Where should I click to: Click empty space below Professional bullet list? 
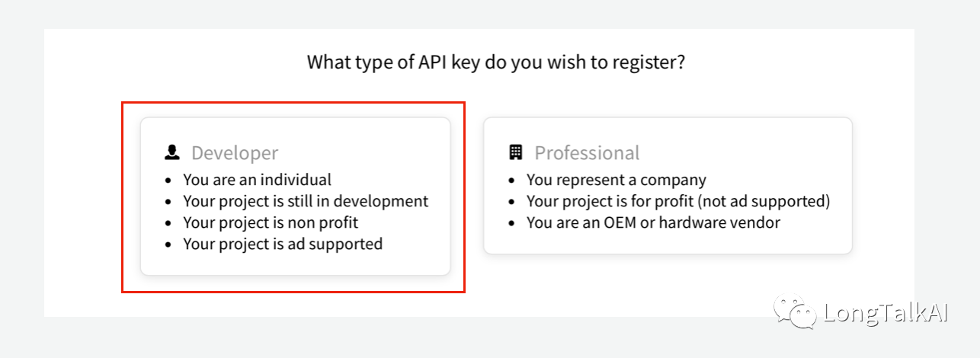coord(668,242)
